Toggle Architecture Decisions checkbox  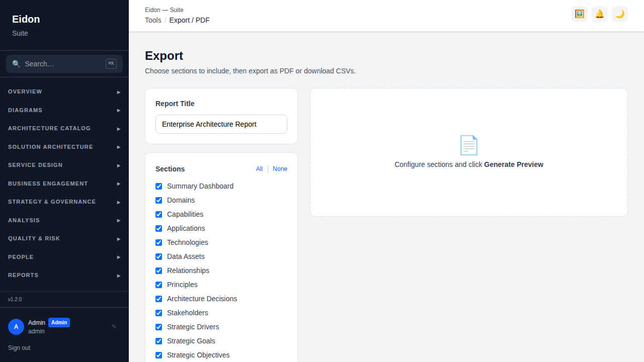point(159,299)
